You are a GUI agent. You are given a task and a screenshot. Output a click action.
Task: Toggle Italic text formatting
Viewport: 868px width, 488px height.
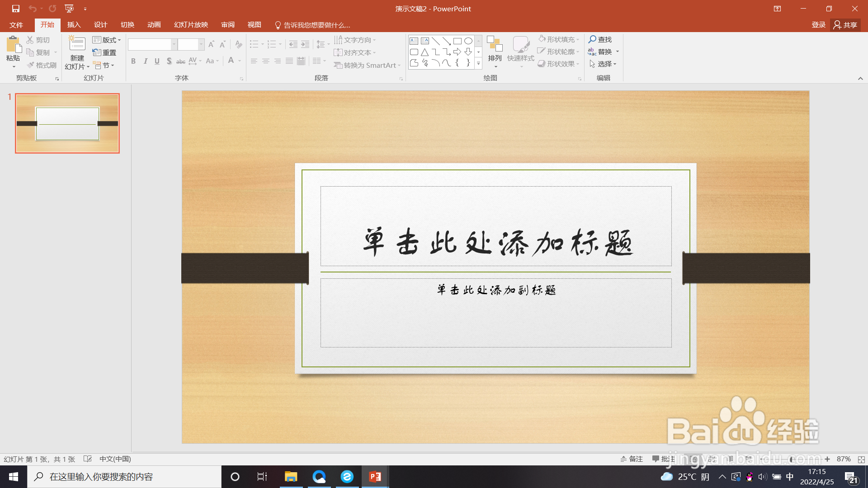(x=145, y=61)
